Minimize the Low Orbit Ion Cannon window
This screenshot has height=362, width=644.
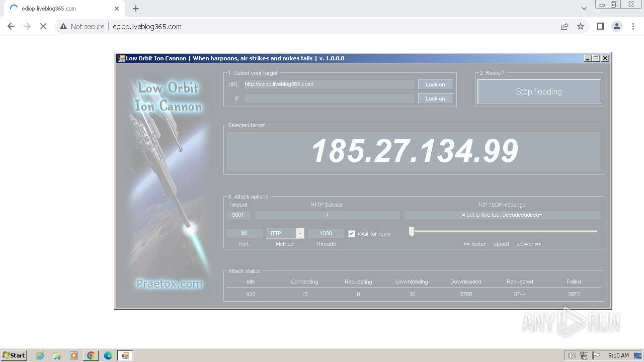pos(588,58)
